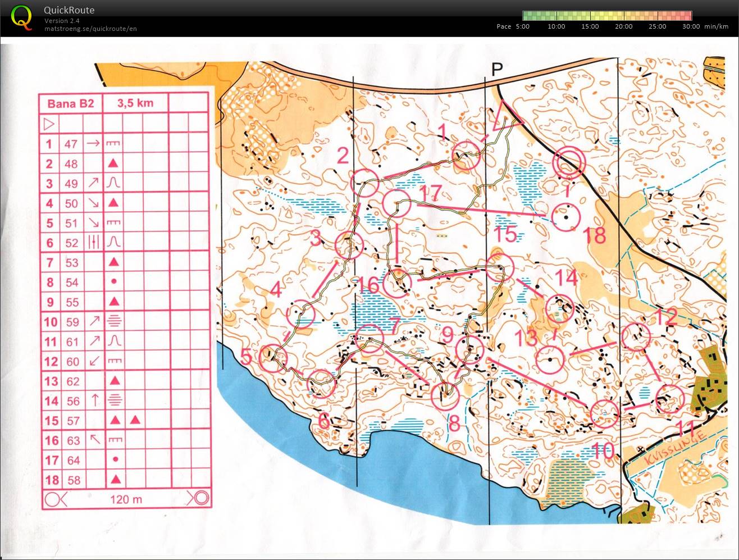This screenshot has height=560, width=739.
Task: Click the 'P' parking label on the map
Action: click(x=497, y=69)
